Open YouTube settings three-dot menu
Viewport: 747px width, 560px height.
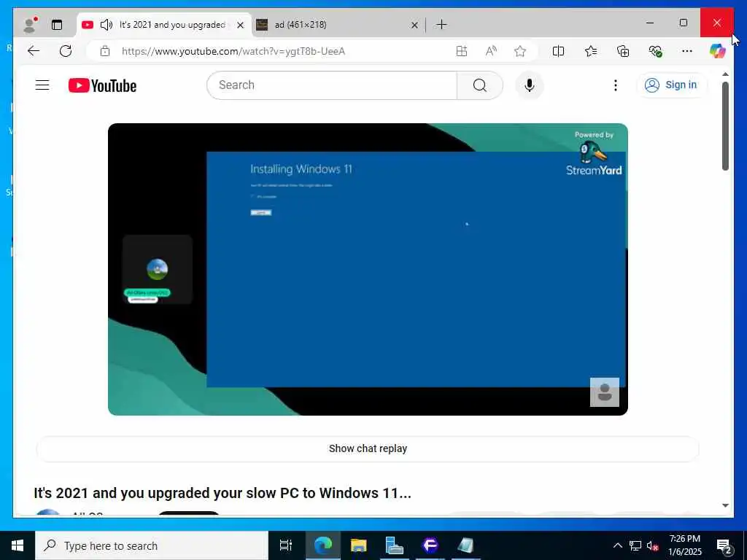click(616, 85)
